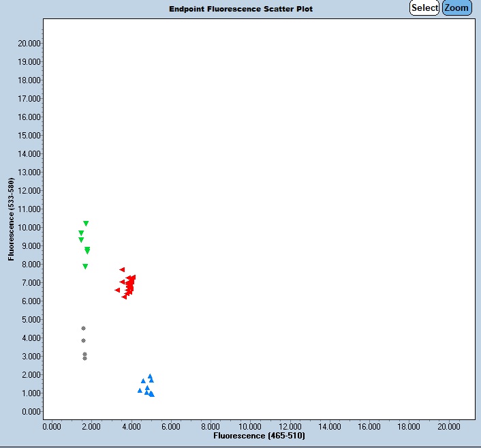The width and height of the screenshot is (481, 448).
Task: Pick the topmost gray data point
Action: click(x=83, y=328)
